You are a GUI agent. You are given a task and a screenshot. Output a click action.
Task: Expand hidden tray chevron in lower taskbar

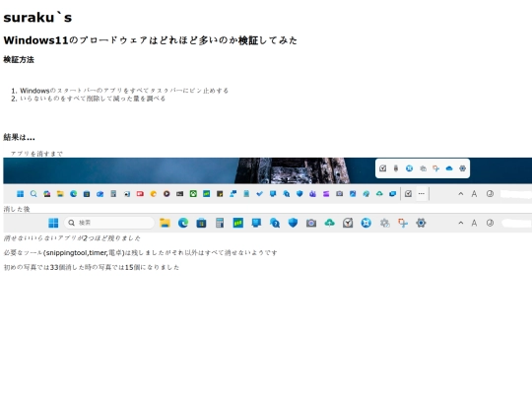[x=460, y=223]
